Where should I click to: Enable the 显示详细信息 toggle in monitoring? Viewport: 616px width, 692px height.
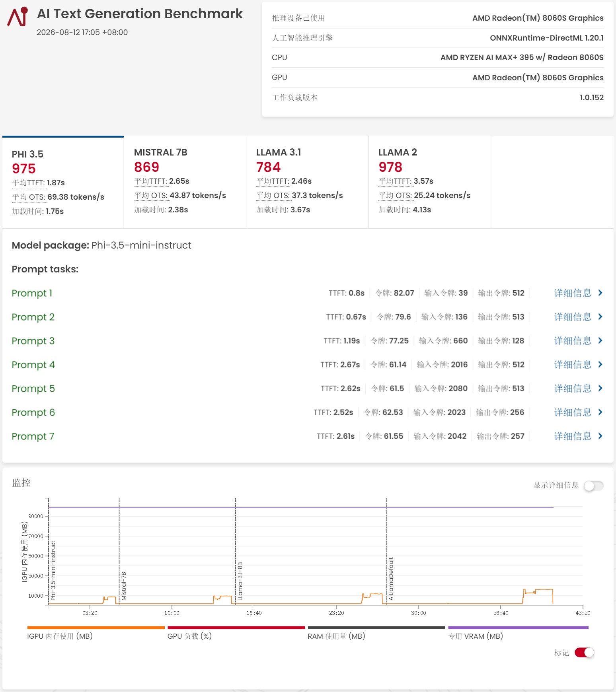[593, 486]
